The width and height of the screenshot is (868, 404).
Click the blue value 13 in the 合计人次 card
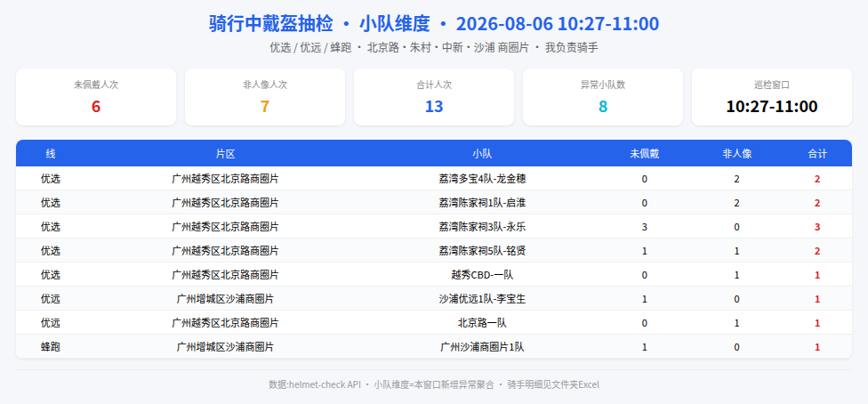434,107
